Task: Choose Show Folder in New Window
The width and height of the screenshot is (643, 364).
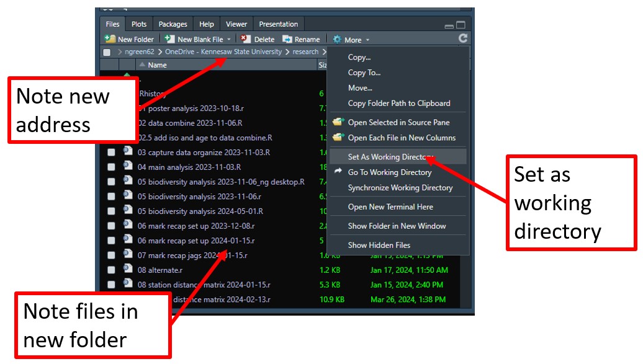Action: (398, 226)
